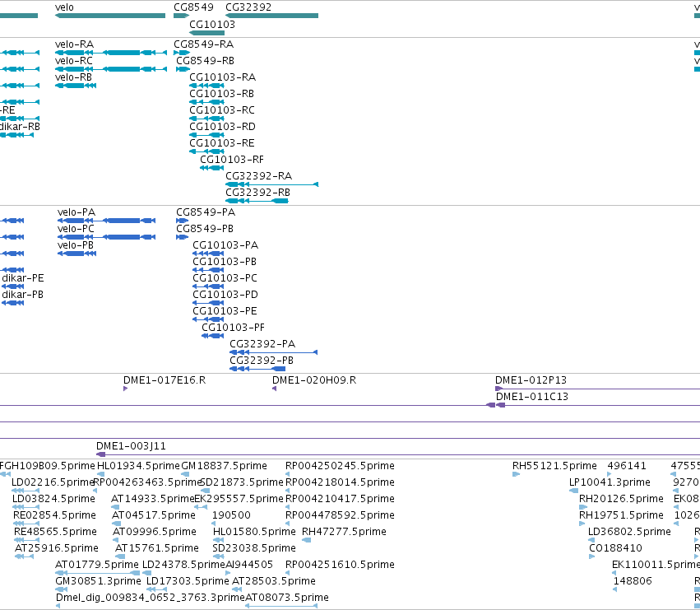This screenshot has width=700, height=610.
Task: Click the RE02854.5prime EST
Action: tap(26, 524)
